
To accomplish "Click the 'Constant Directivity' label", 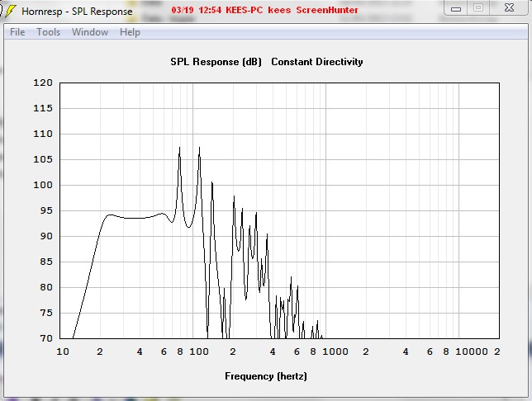I will click(x=317, y=62).
